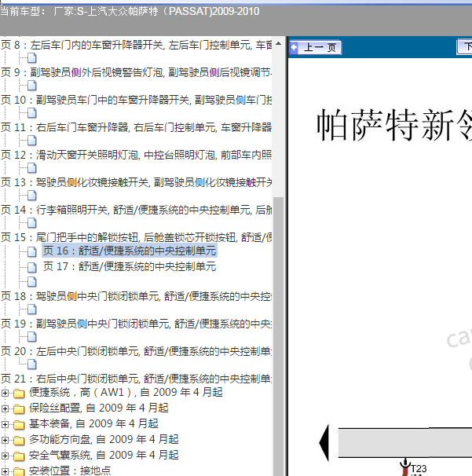Click the document icon under 页 12
The width and height of the screenshot is (472, 476).
pyautogui.click(x=32, y=168)
